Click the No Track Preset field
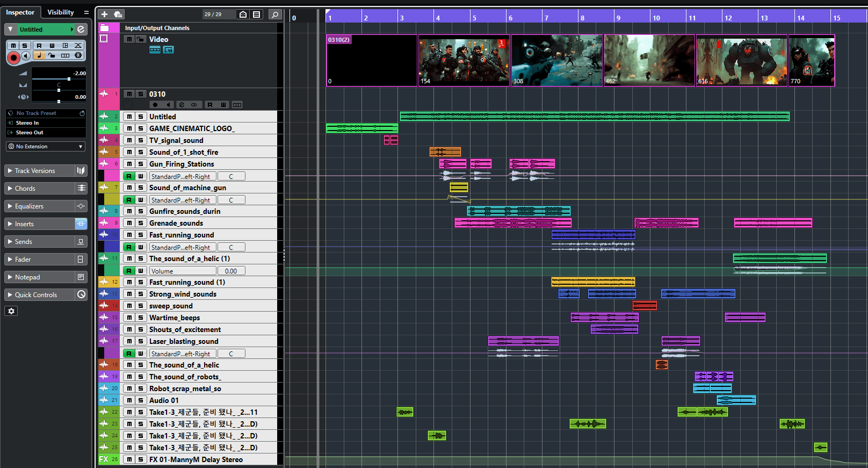The width and height of the screenshot is (868, 468). pos(37,113)
